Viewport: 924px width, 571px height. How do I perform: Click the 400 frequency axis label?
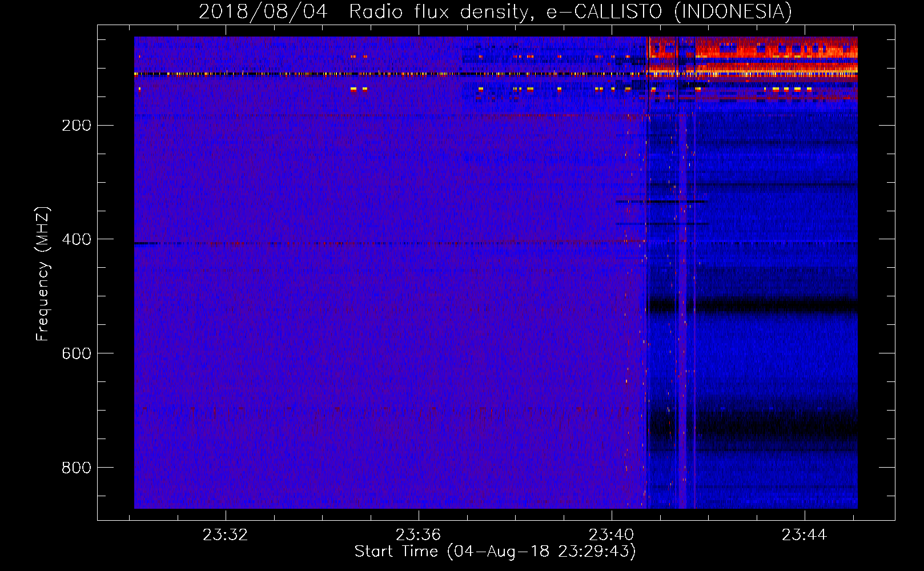click(x=77, y=239)
